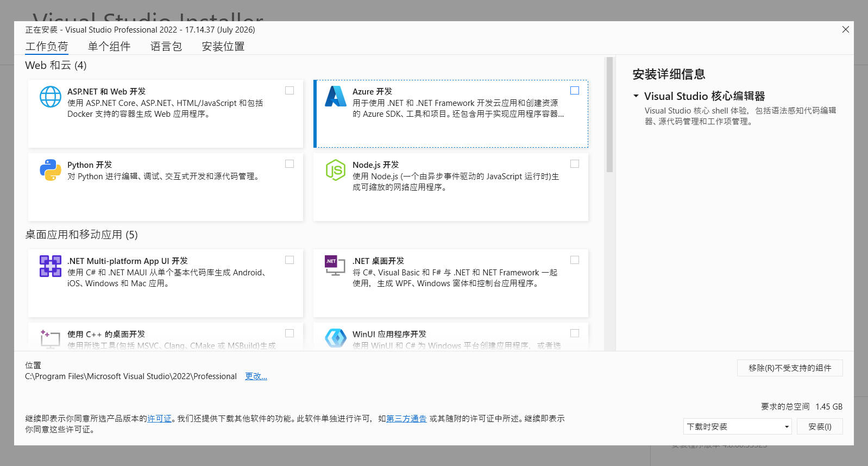868x466 pixels.
Task: Click the ASP.NET 和 Web 开发 title
Action: pyautogui.click(x=106, y=92)
